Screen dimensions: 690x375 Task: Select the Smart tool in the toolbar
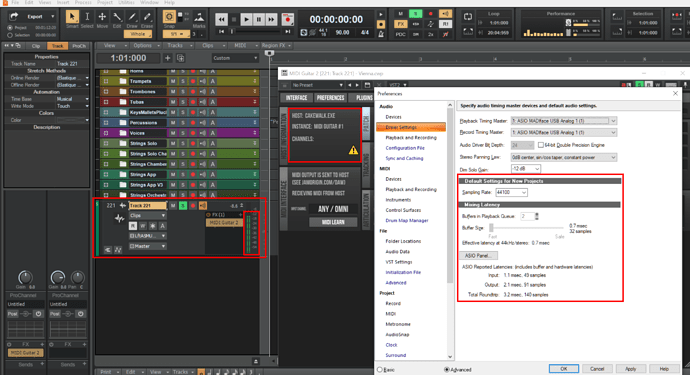[x=72, y=17]
